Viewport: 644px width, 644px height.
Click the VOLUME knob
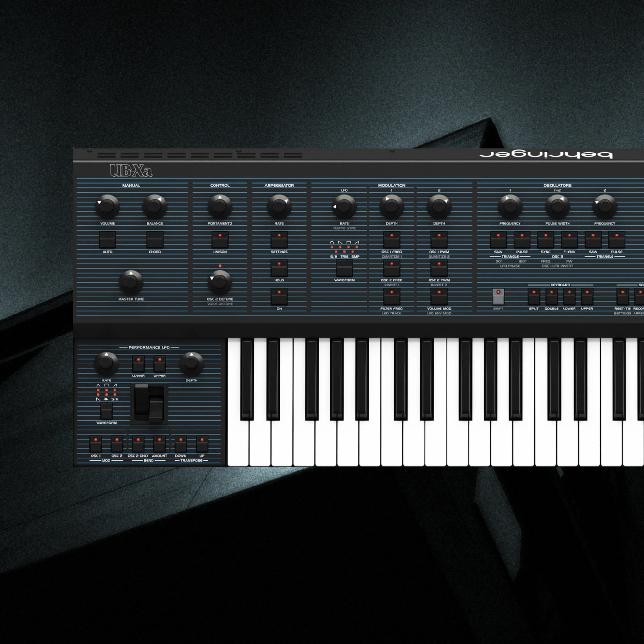point(107,206)
